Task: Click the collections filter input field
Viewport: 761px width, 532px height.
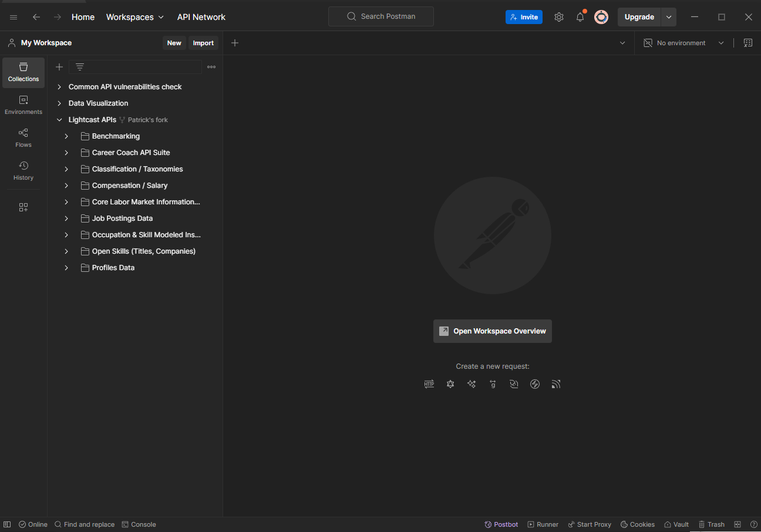Action: coord(136,67)
